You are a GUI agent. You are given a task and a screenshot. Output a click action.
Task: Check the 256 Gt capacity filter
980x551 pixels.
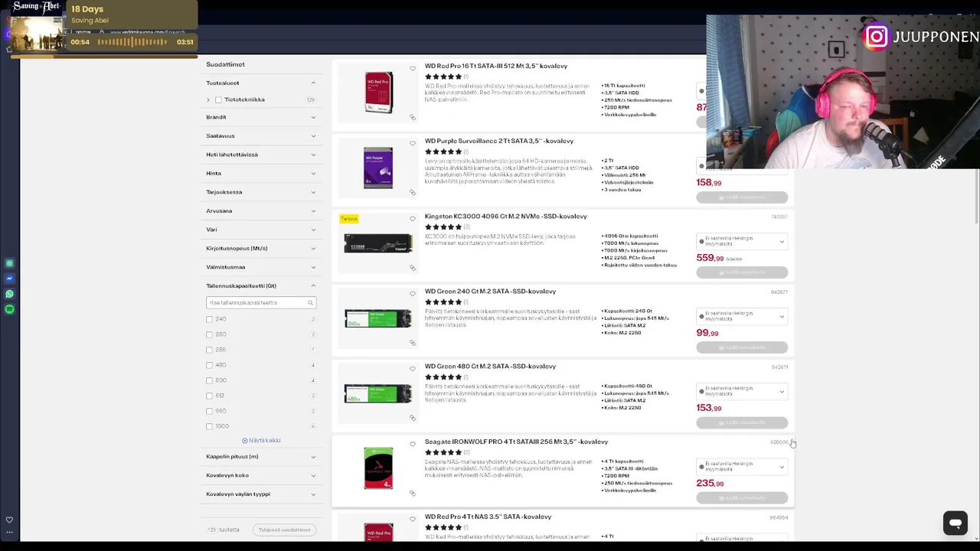pyautogui.click(x=209, y=350)
